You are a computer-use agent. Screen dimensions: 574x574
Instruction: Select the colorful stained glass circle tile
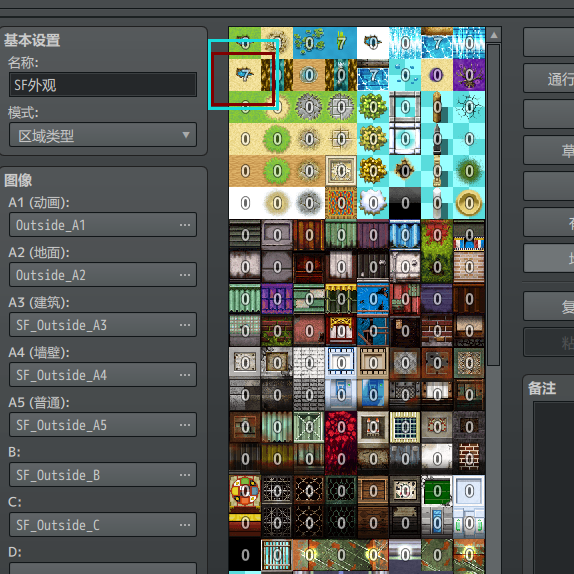245,491
